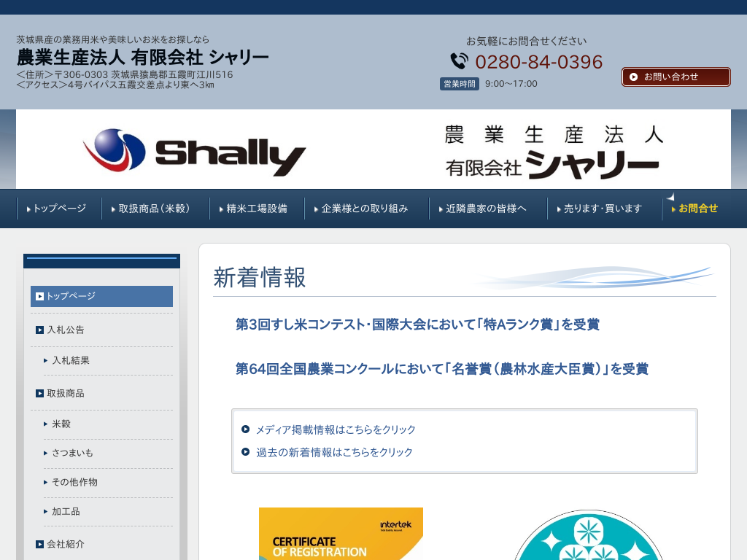The image size is (747, 560).
Task: Open the yellow お問合せ nav item
Action: tap(694, 209)
